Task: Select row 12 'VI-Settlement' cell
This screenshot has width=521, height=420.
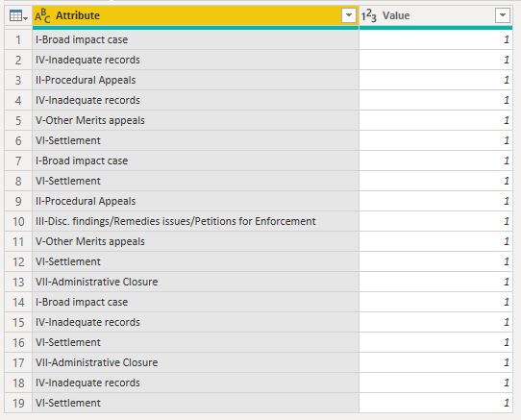Action: point(196,261)
